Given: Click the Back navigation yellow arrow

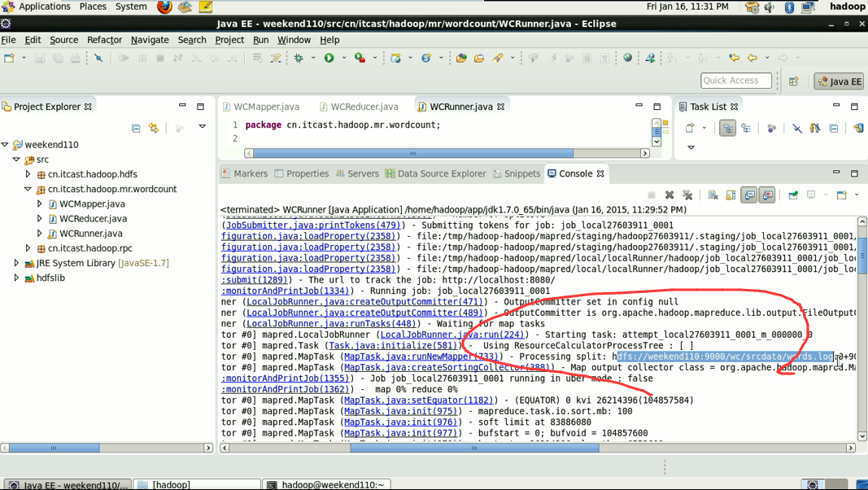Looking at the screenshot, I should [752, 58].
